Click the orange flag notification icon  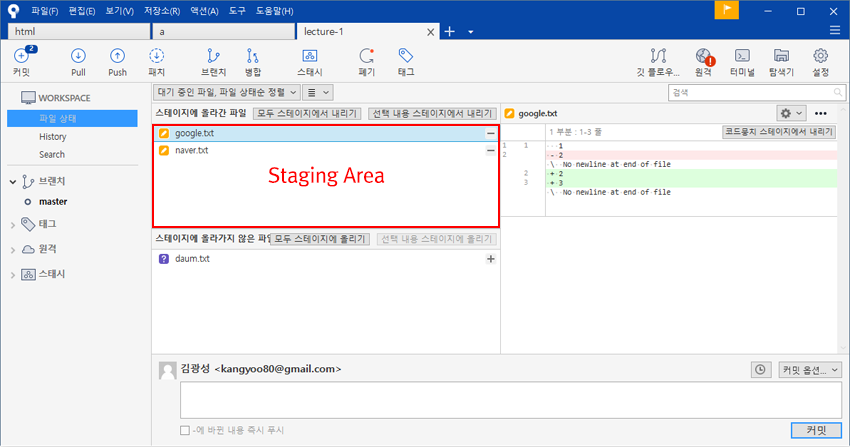(x=726, y=10)
